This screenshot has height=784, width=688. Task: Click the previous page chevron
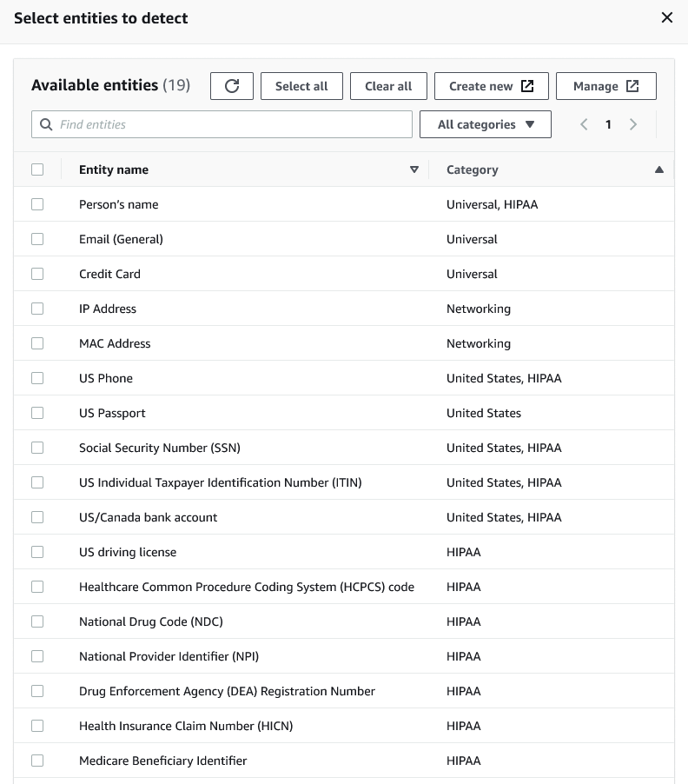click(583, 124)
